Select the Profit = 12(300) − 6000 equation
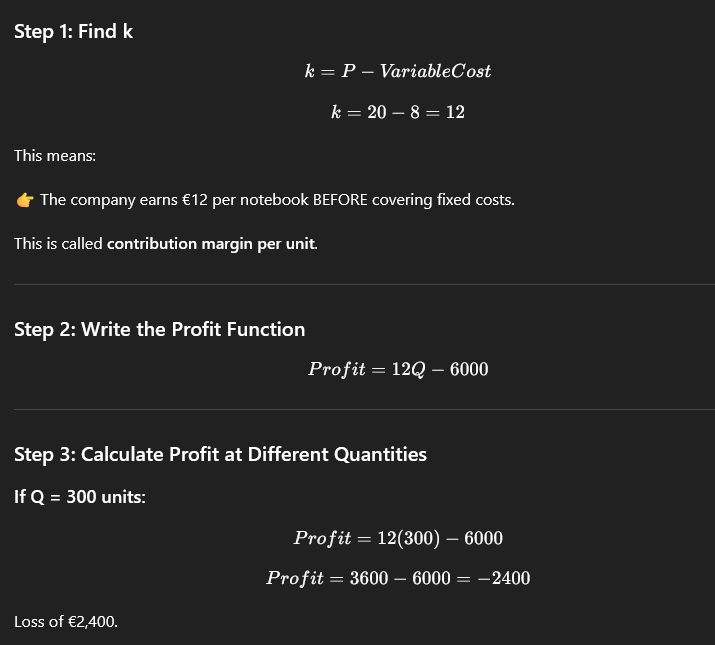715x645 pixels. (397, 538)
